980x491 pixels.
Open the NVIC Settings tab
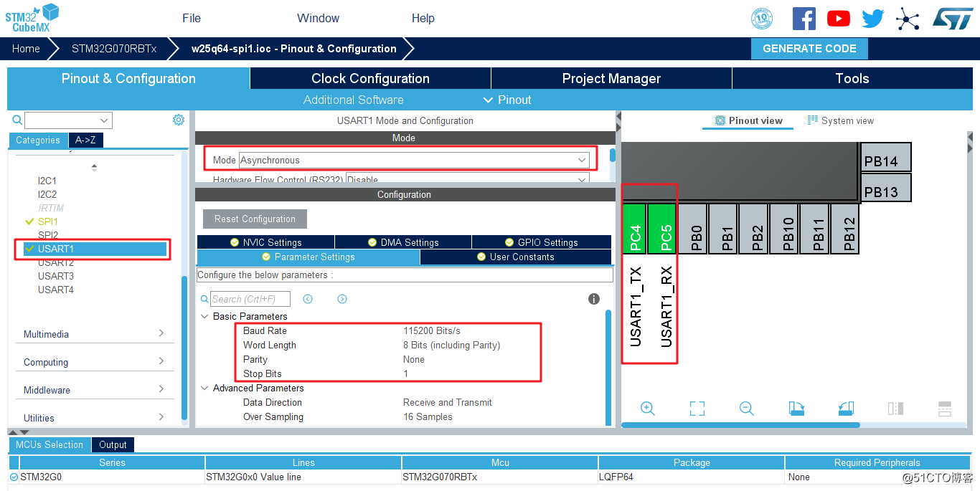[x=265, y=242]
